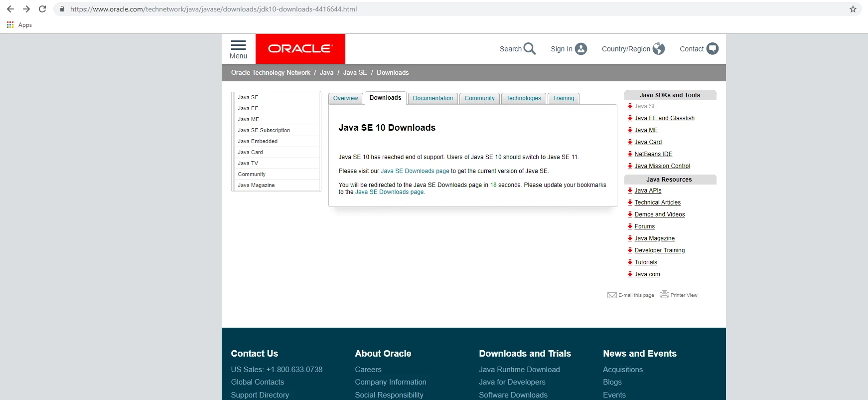Open Java Card link under Java SDKs and Tools
Screen dimensions: 868x400
[x=648, y=142]
